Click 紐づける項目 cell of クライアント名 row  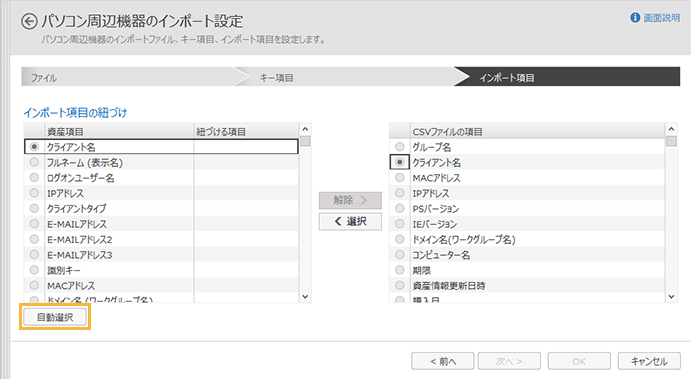coord(246,147)
